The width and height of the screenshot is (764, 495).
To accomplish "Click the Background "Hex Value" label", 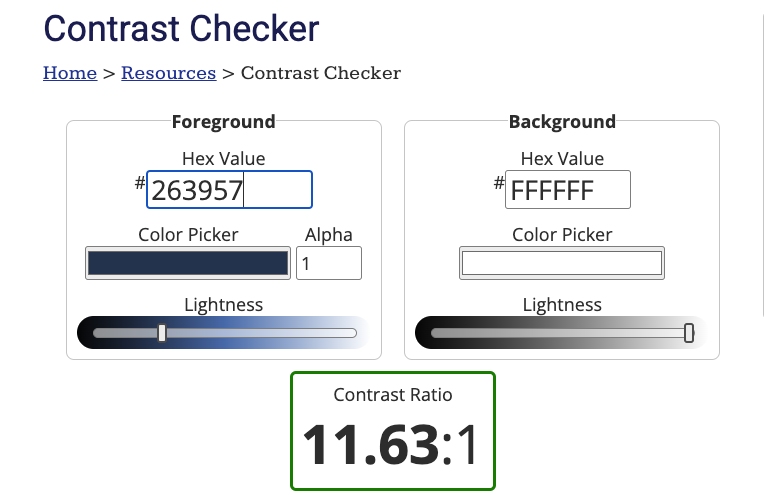I will 562,158.
